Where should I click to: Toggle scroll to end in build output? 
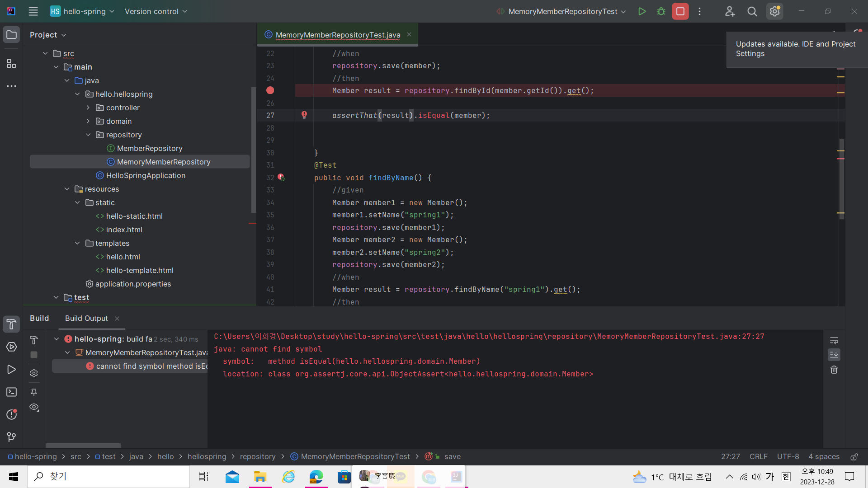click(834, 355)
